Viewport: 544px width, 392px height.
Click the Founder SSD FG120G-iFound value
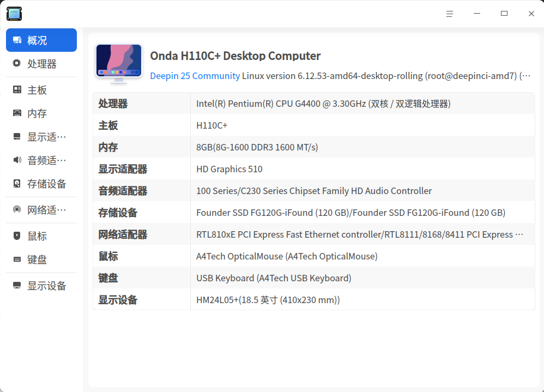coord(350,213)
